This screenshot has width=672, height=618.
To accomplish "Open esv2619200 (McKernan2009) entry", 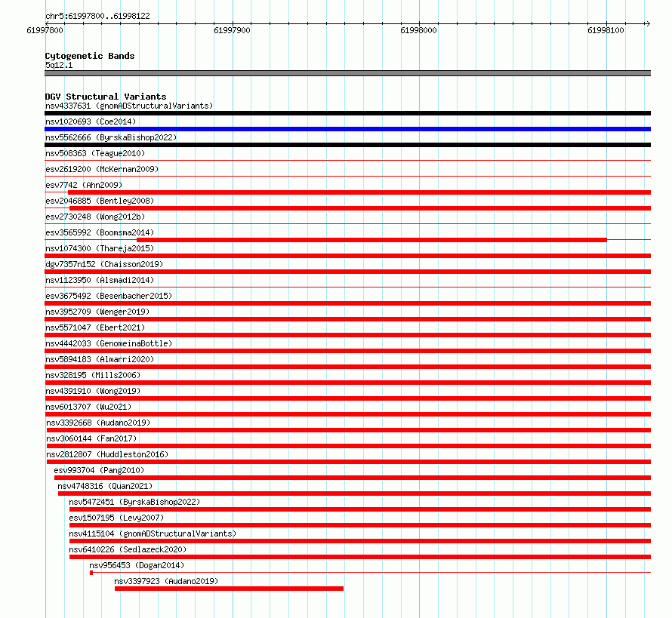I will pyautogui.click(x=102, y=169).
